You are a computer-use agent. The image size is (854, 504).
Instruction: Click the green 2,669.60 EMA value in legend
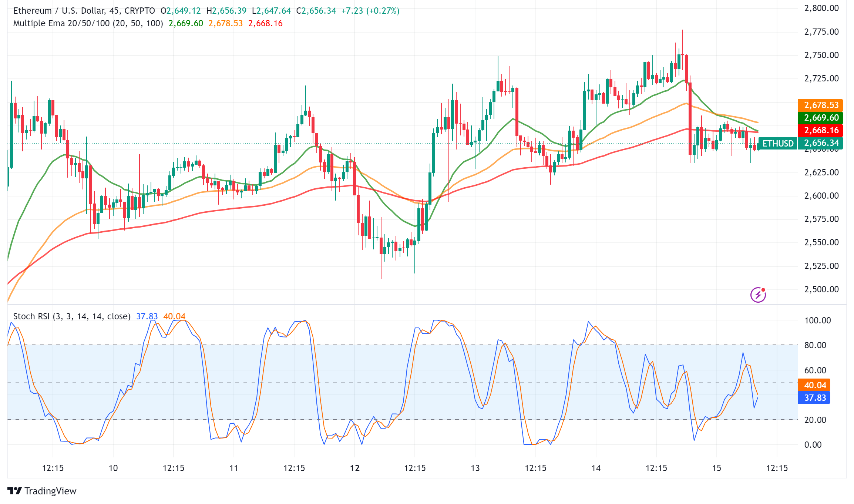coord(185,23)
